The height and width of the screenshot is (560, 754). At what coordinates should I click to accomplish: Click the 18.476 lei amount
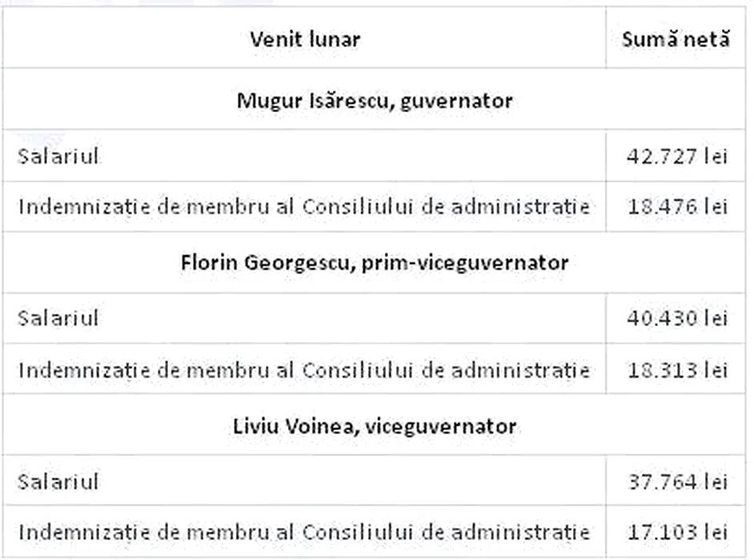coord(677,206)
